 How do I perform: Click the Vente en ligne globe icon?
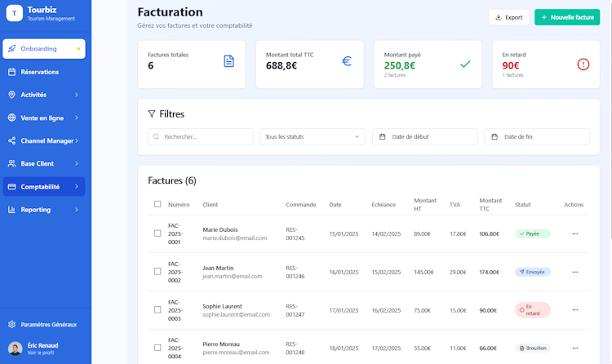12,118
